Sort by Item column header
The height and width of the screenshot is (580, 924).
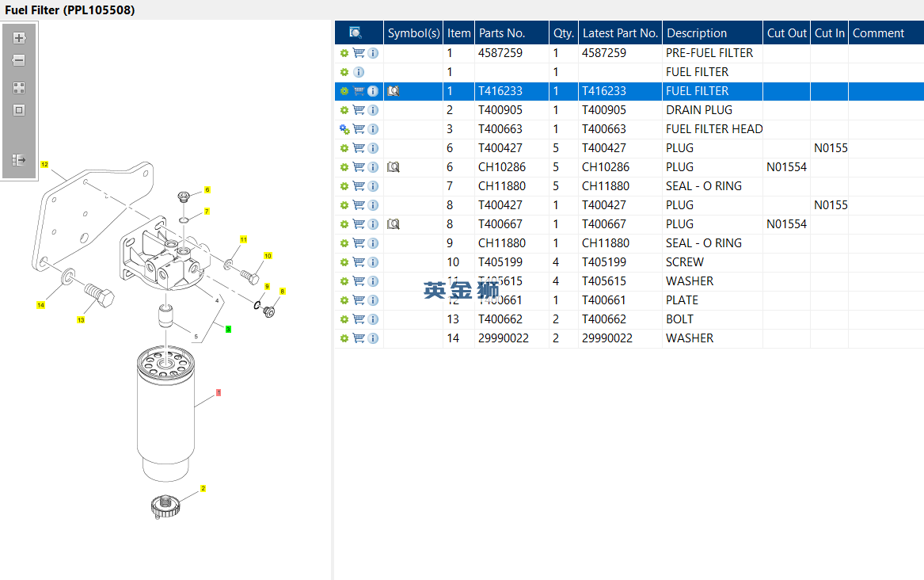click(x=458, y=33)
